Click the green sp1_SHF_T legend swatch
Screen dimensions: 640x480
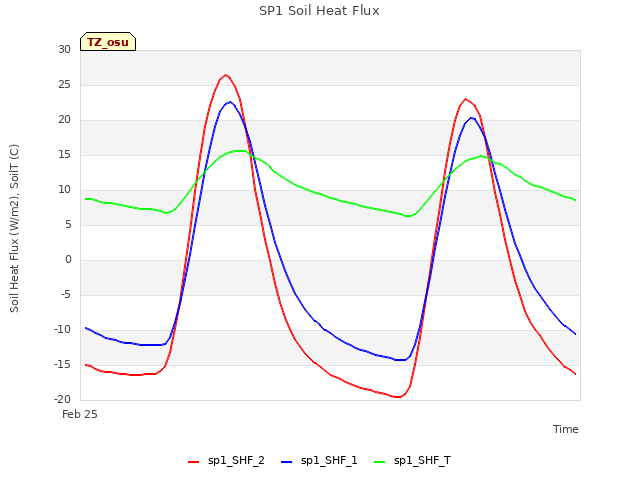click(380, 462)
